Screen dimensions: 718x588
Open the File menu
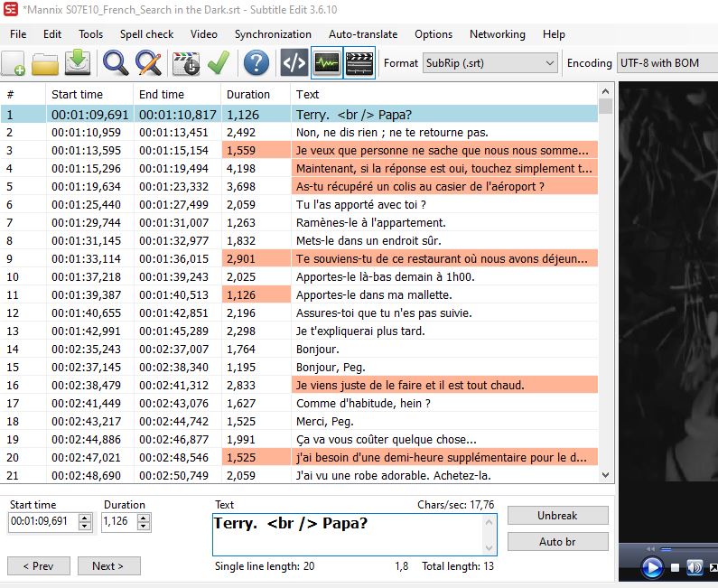click(18, 34)
